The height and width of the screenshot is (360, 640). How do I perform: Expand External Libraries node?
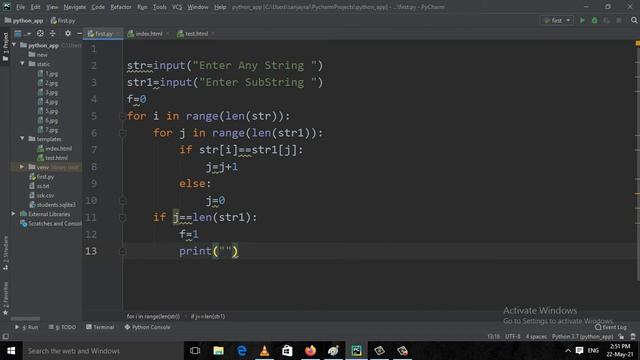pyautogui.click(x=13, y=214)
